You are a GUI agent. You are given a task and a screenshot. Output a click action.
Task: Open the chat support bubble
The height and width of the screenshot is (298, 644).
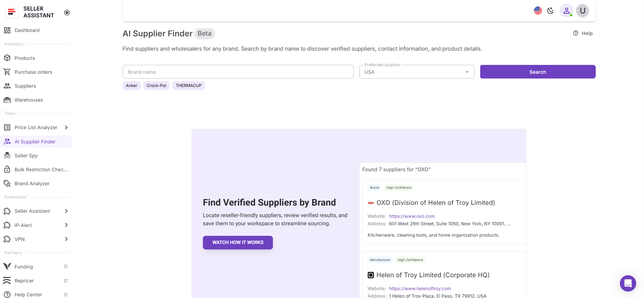(x=628, y=283)
